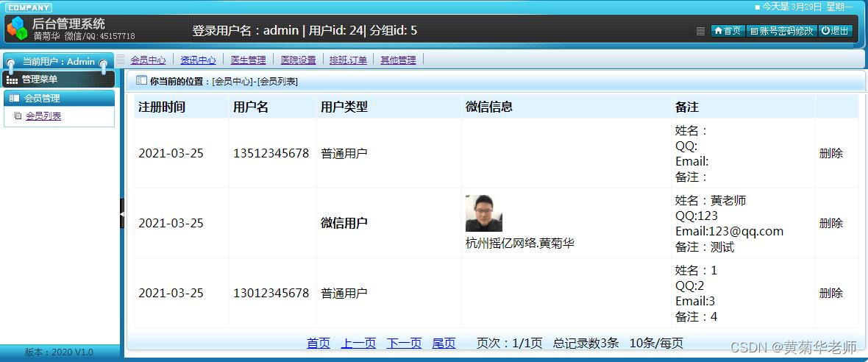This screenshot has height=362, width=868.
Task: Open the 医院设置 menu
Action: click(298, 60)
